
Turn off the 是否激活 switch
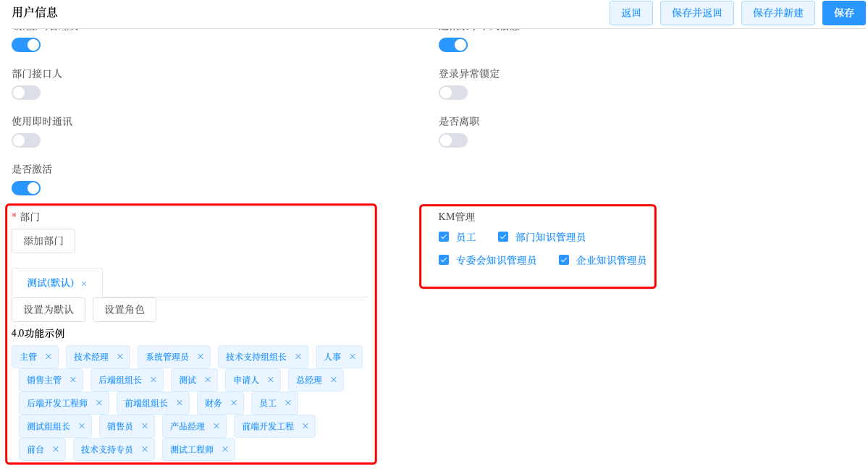tap(26, 188)
